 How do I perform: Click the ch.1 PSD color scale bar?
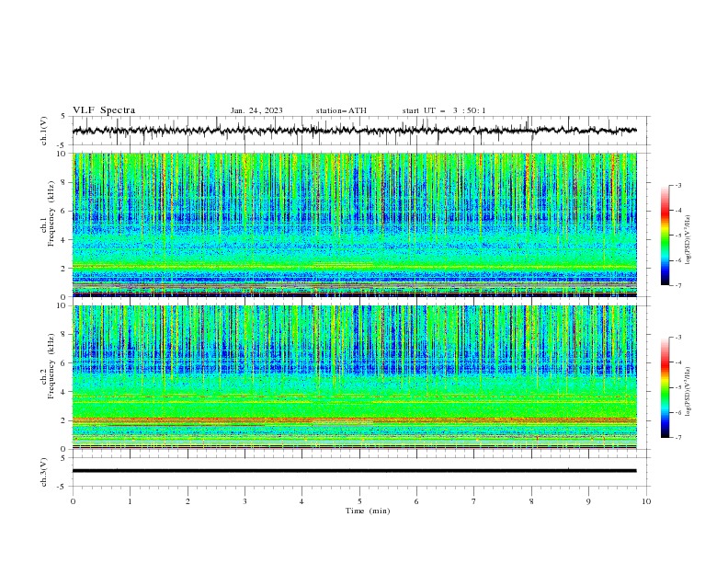pyautogui.click(x=665, y=235)
